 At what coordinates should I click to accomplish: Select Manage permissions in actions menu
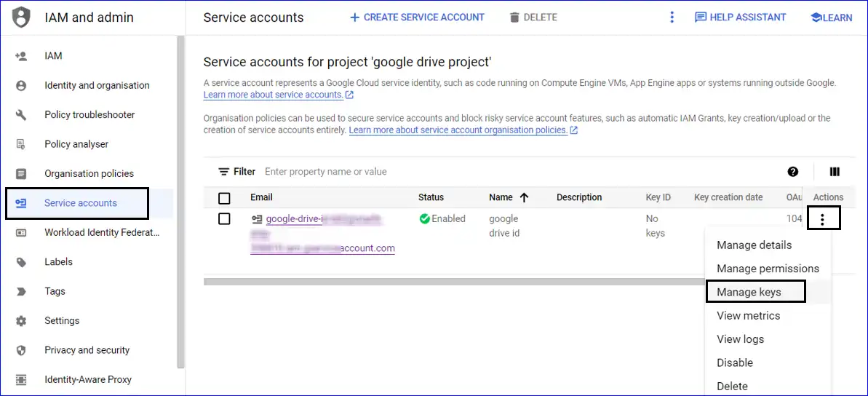coord(768,269)
